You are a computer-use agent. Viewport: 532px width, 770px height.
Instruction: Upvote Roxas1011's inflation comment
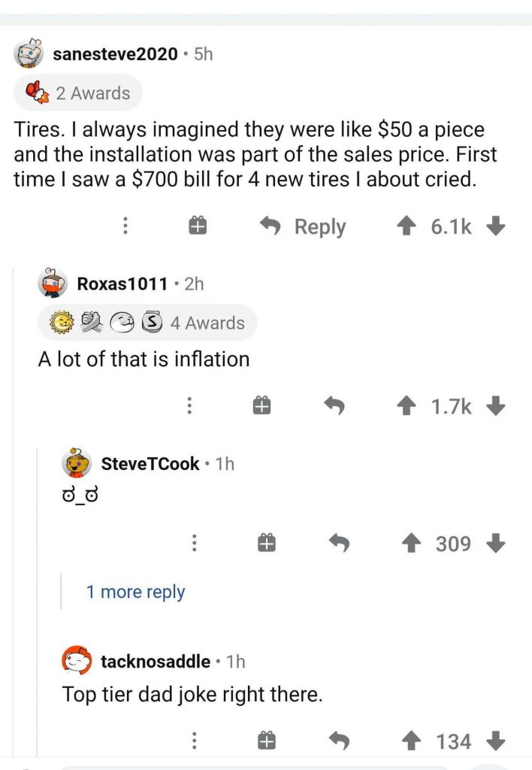coord(407,407)
